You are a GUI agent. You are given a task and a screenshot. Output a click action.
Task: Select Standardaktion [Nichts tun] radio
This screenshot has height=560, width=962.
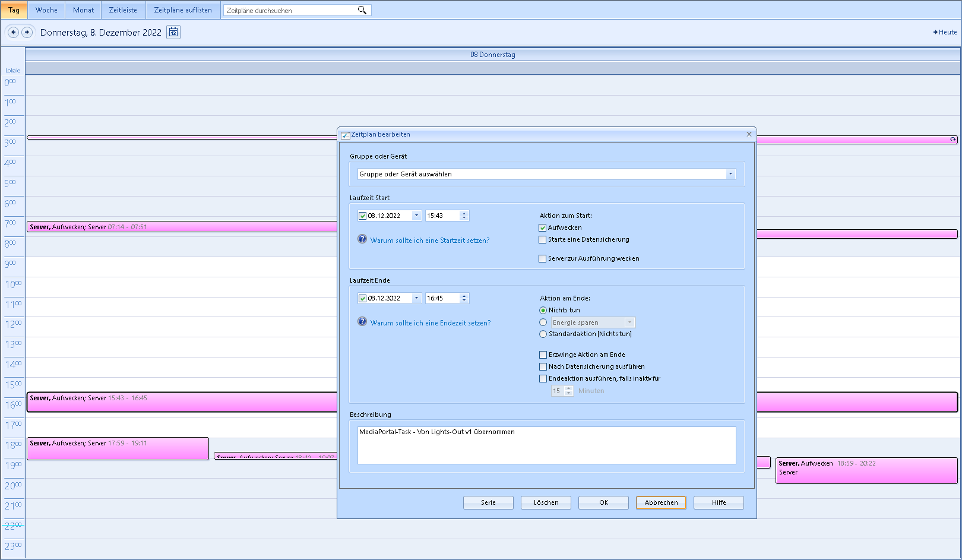pos(543,334)
